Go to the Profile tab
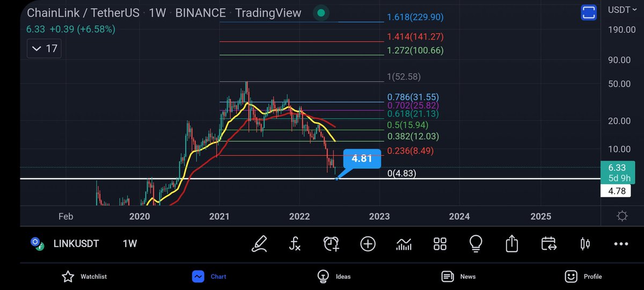 point(583,277)
